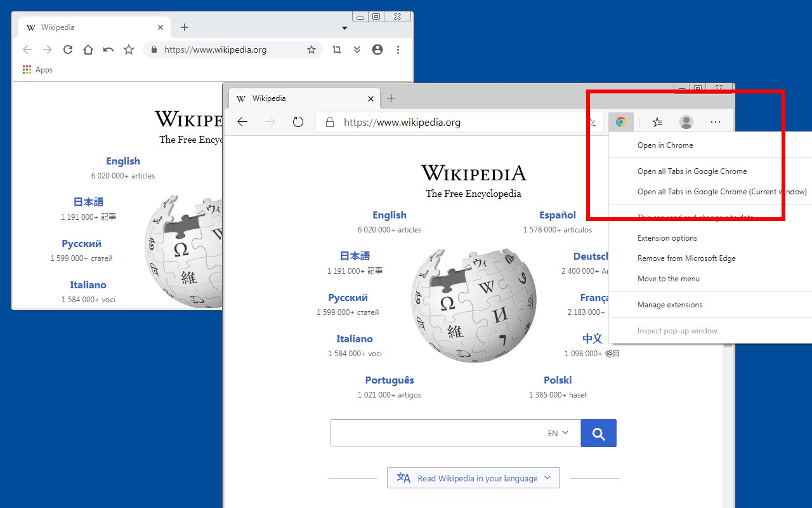812x508 pixels.
Task: Open the 日本語 link in the Edge window
Action: 355,256
